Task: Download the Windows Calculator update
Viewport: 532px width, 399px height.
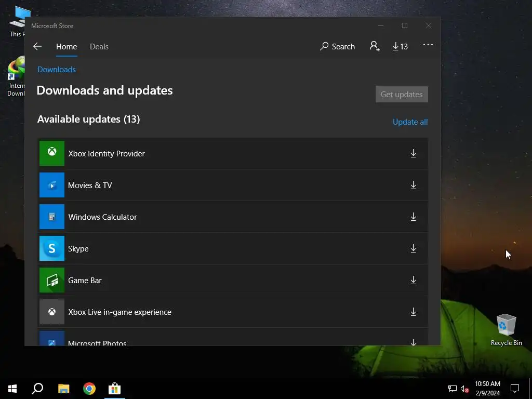Action: click(x=413, y=217)
